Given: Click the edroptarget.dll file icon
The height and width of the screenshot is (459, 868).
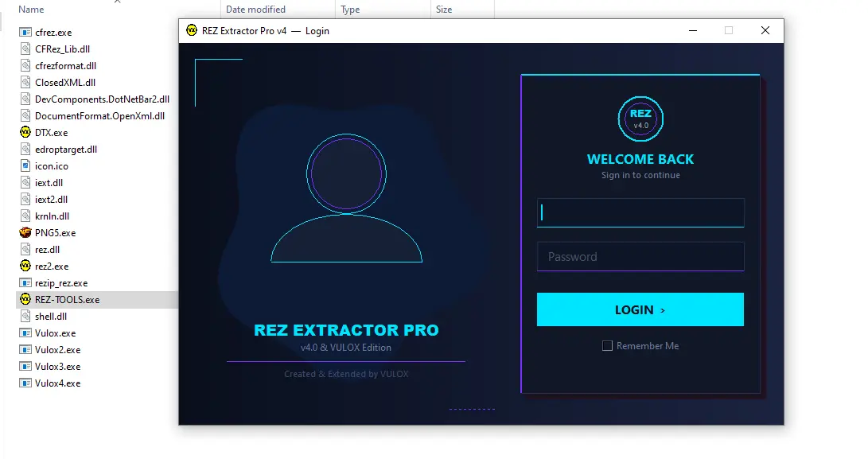Looking at the screenshot, I should 25,149.
